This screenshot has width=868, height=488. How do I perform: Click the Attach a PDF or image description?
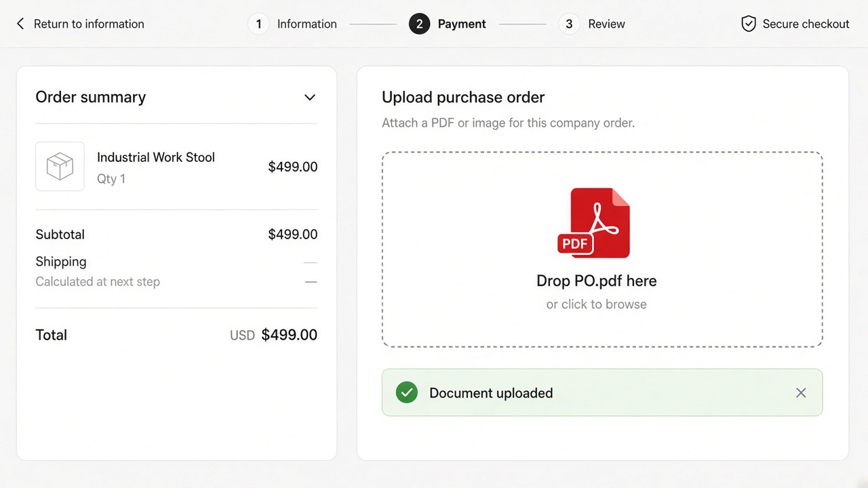tap(508, 123)
